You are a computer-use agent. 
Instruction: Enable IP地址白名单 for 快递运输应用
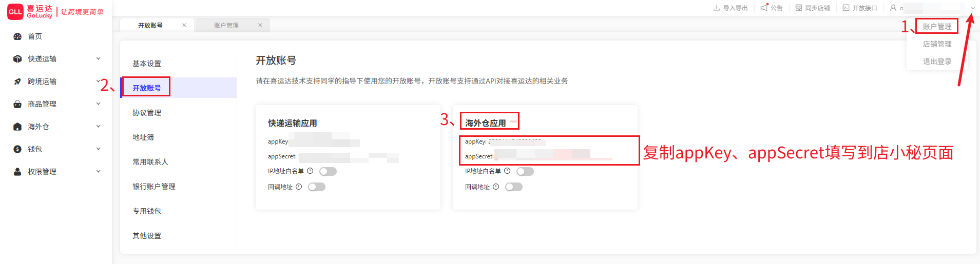click(328, 172)
